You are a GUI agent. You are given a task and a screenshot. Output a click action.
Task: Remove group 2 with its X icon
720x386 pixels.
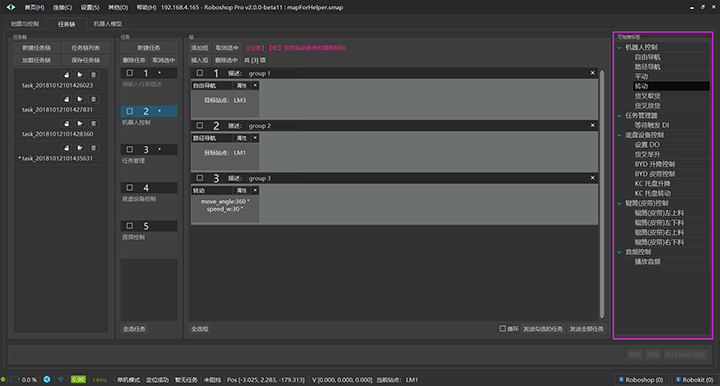tap(592, 125)
